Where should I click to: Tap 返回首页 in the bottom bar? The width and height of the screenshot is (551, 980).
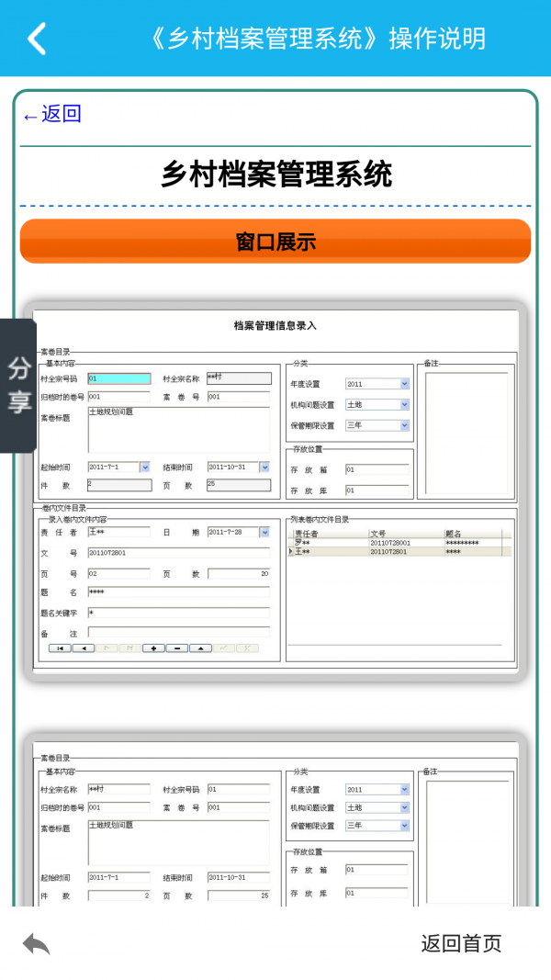tap(461, 943)
